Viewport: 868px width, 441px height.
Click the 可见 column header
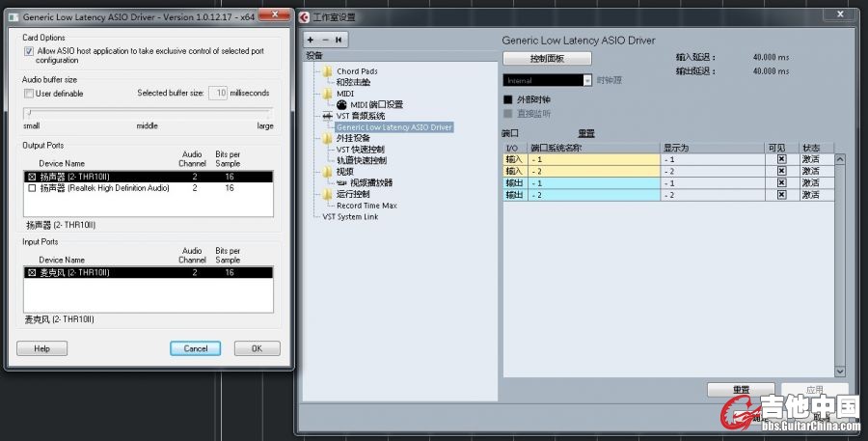pyautogui.click(x=781, y=148)
